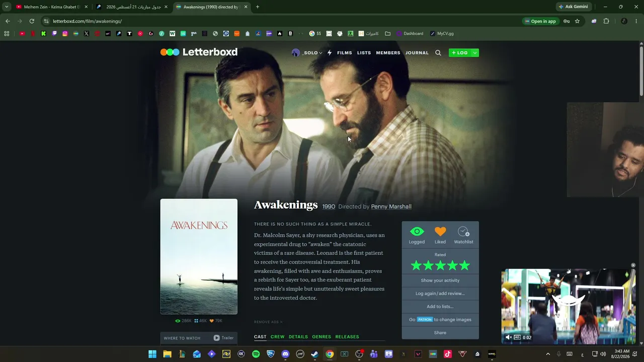Image resolution: width=644 pixels, height=362 pixels.
Task: Click the Share button
Action: tap(440, 333)
